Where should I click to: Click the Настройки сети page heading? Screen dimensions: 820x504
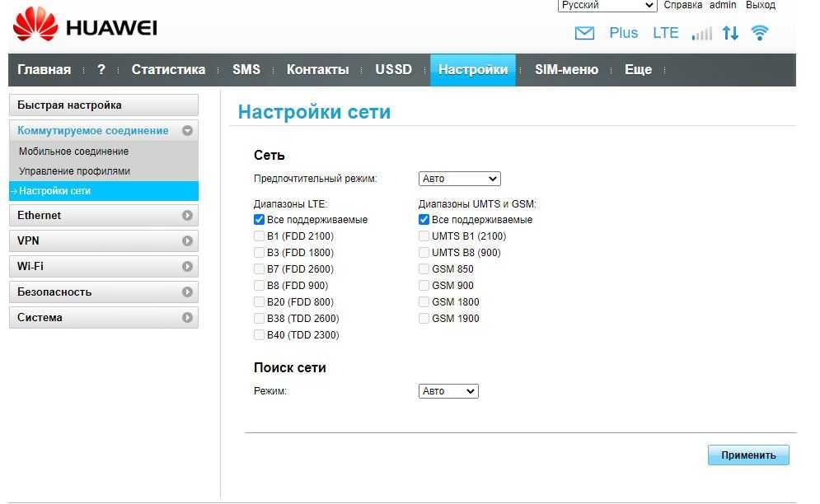tap(314, 112)
